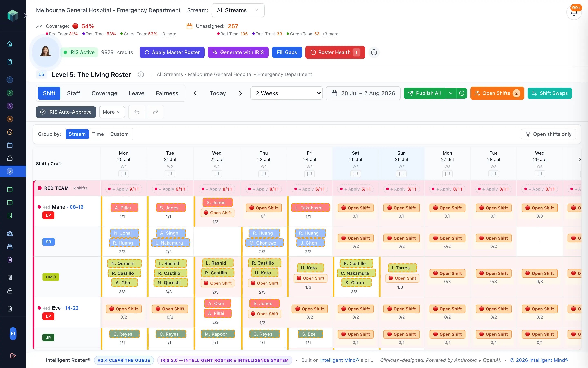The height and width of the screenshot is (368, 588).
Task: Expand +3 more under Unassigned
Action: (330, 34)
